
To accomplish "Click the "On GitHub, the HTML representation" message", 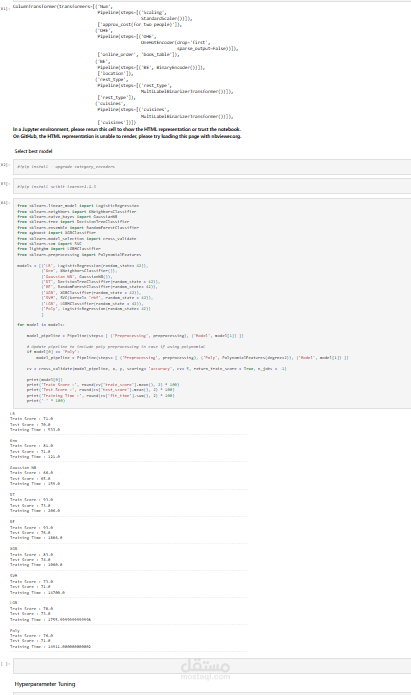I will coord(127,136).
